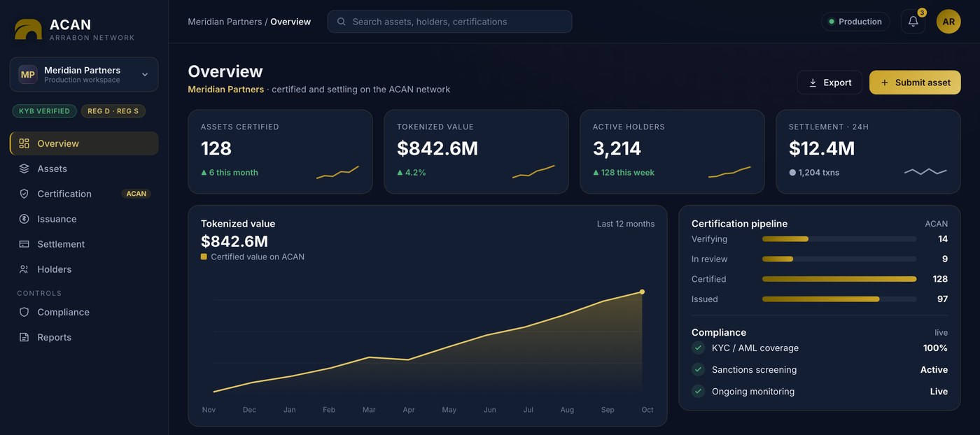
Task: Go to Overview in sidebar
Action: pos(84,143)
